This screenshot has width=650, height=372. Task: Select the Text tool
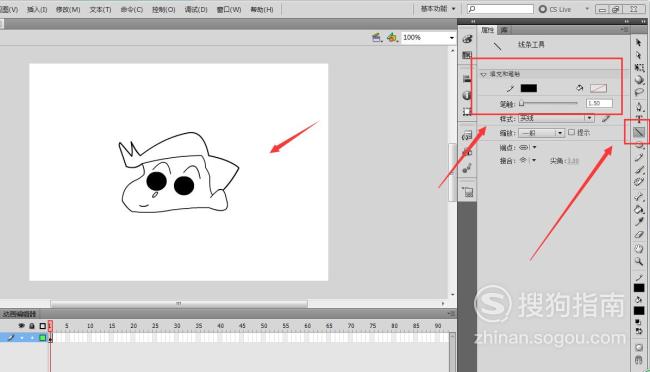click(639, 119)
